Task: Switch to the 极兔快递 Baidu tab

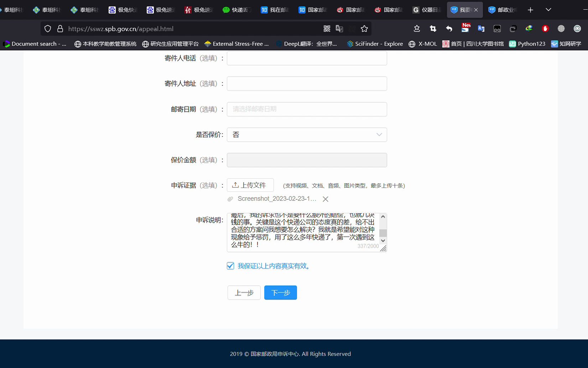Action: 123,10
